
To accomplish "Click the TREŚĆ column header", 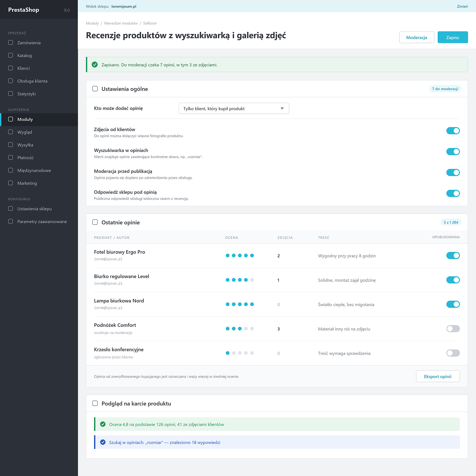I will point(324,238).
